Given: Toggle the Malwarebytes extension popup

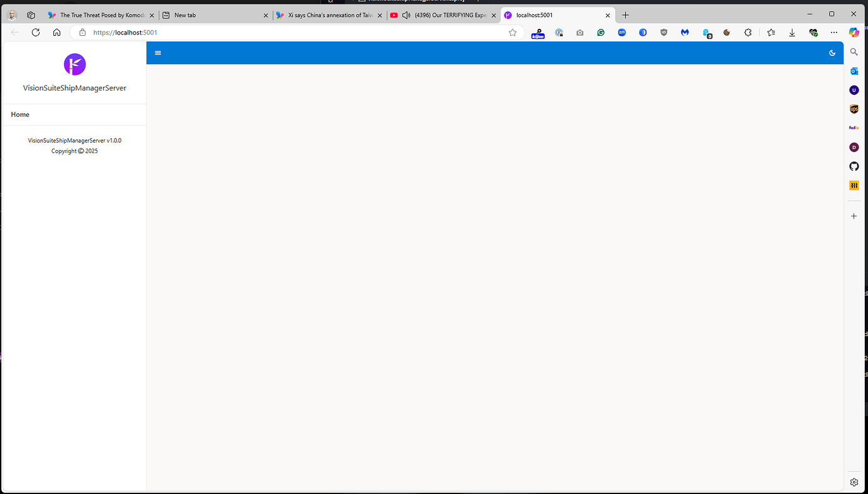Looking at the screenshot, I should (x=684, y=32).
